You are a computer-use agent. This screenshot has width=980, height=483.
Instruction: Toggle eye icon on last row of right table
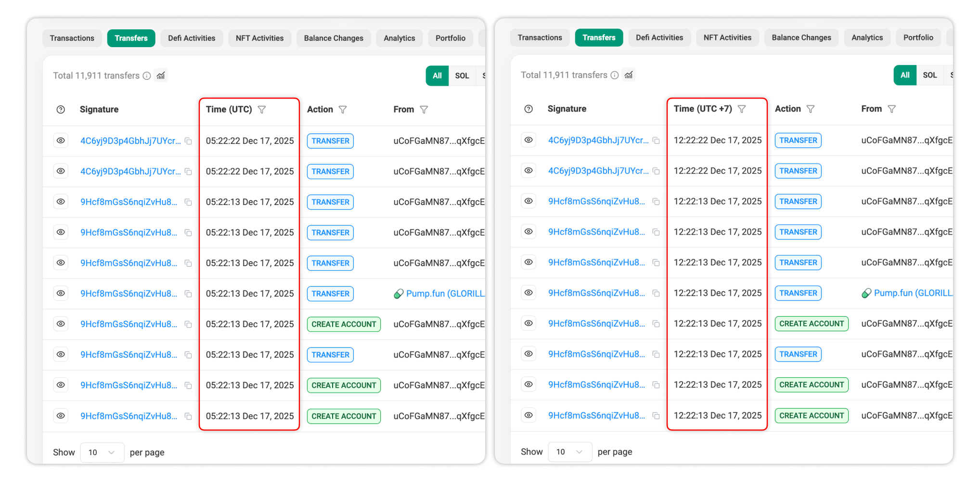529,415
